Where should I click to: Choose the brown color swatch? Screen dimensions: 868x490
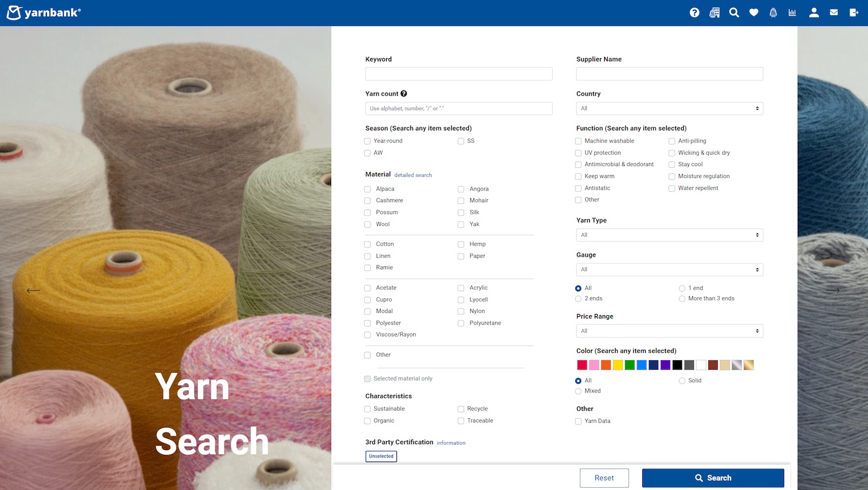pyautogui.click(x=713, y=365)
